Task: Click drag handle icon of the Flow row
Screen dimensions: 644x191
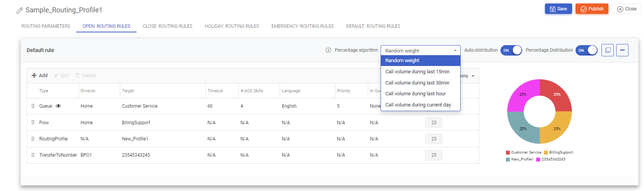Action: 33,122
